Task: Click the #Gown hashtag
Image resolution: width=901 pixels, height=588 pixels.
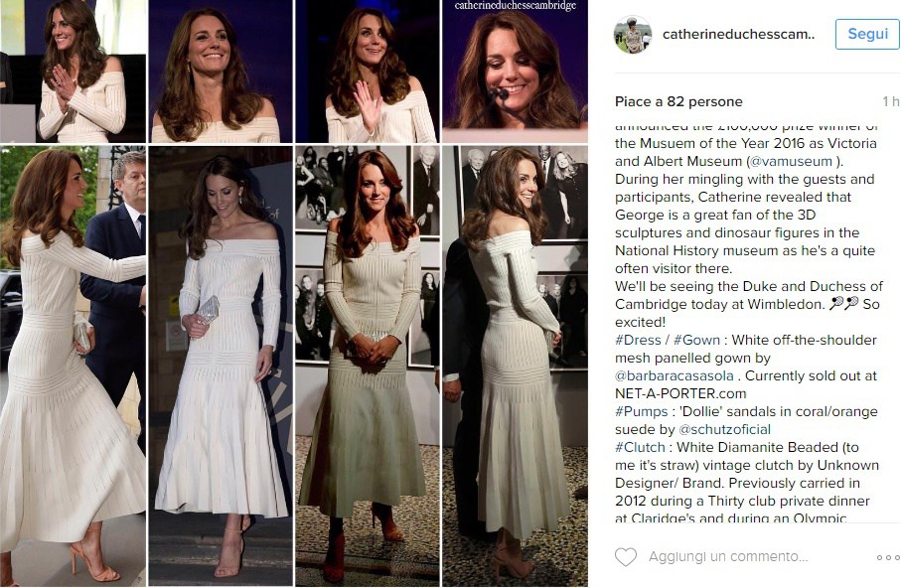Action: (x=696, y=341)
